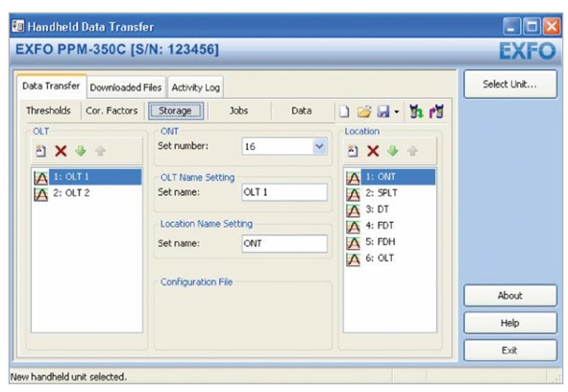Click the Help button
Viewport: 568px width, 392px height.
pos(510,323)
